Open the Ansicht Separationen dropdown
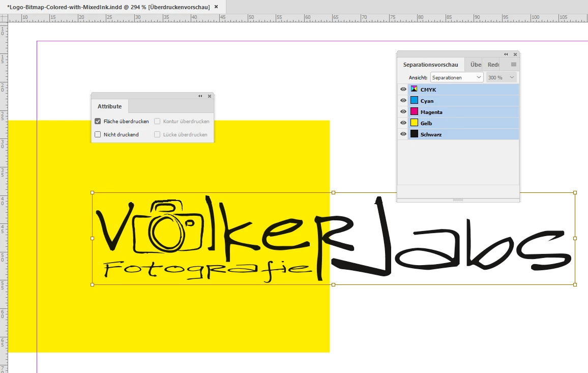This screenshot has width=588, height=373. 457,77
